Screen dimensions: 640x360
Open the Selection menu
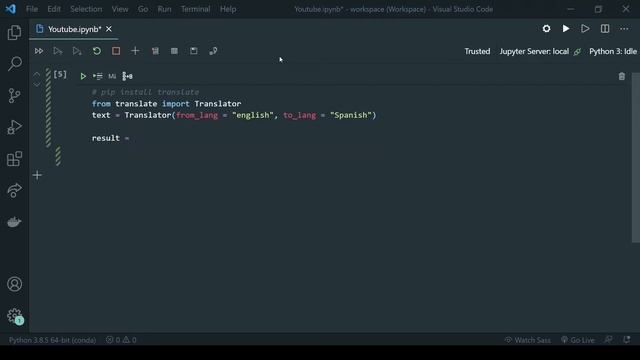pyautogui.click(x=86, y=9)
